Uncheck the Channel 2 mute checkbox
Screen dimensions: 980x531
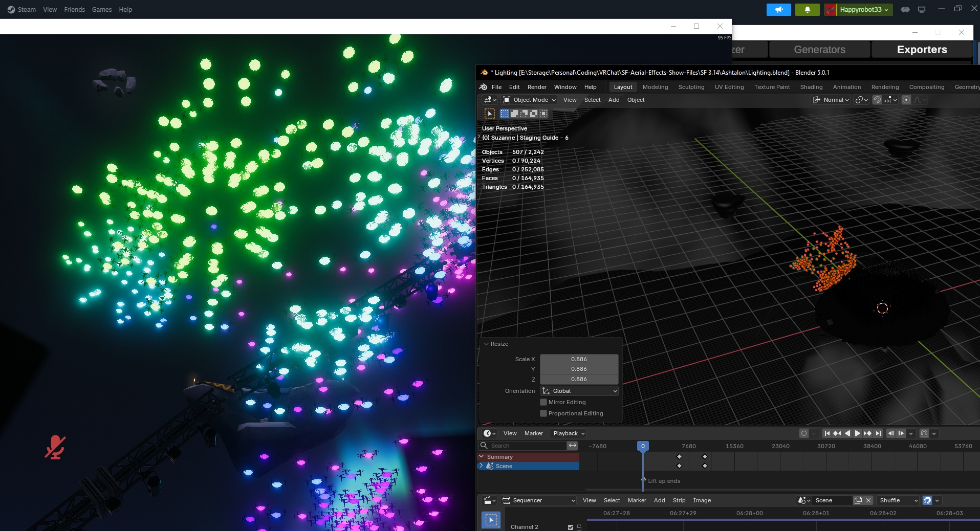(570, 527)
